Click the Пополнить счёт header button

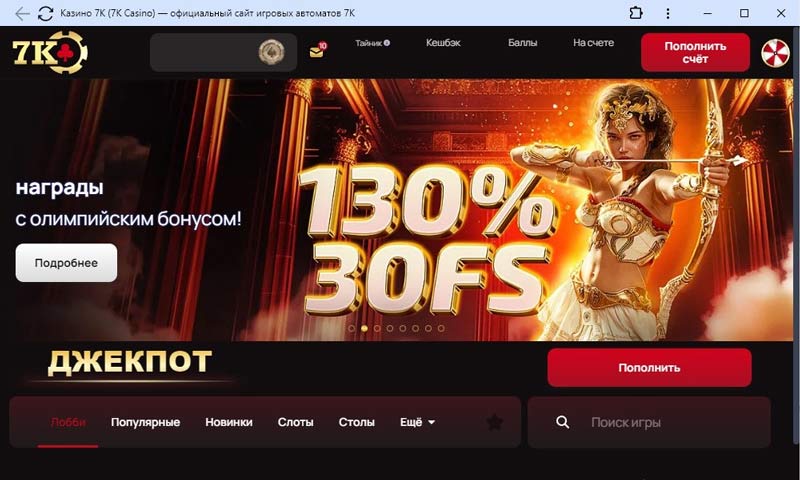(x=695, y=53)
